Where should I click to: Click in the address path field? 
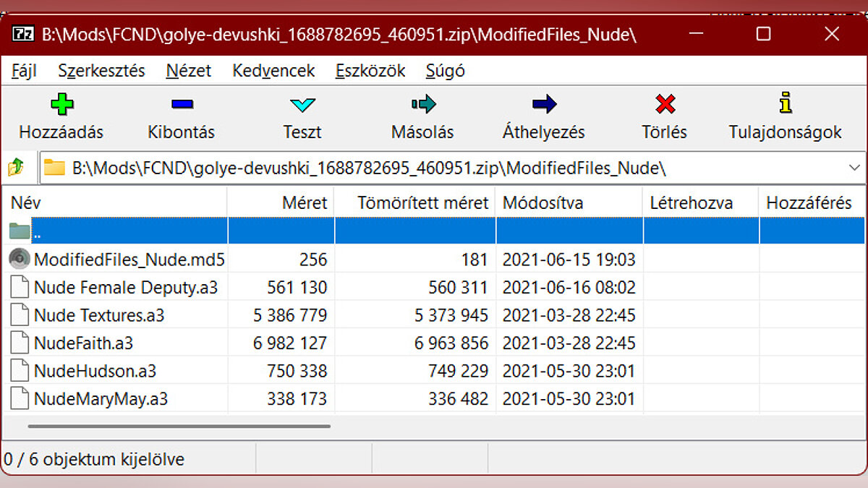[x=434, y=168]
